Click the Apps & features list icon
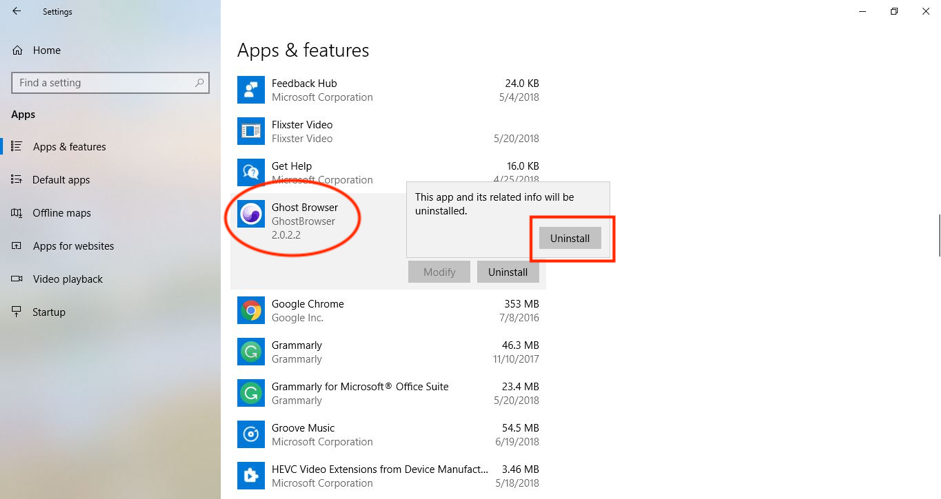This screenshot has width=941, height=499. pos(17,147)
